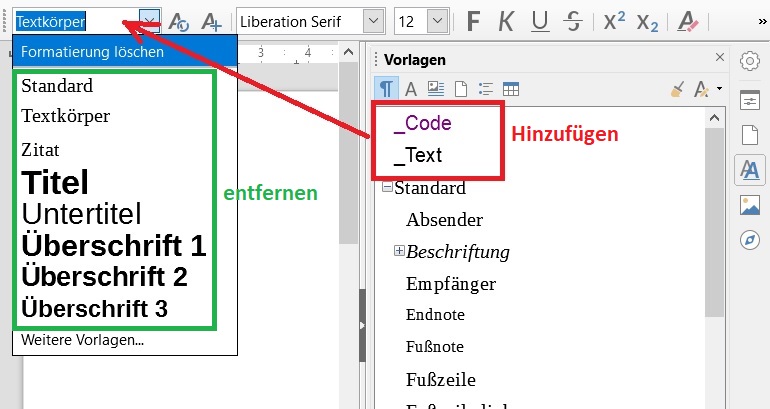Select the _Code paragraph style
This screenshot has width=770, height=409.
click(422, 124)
